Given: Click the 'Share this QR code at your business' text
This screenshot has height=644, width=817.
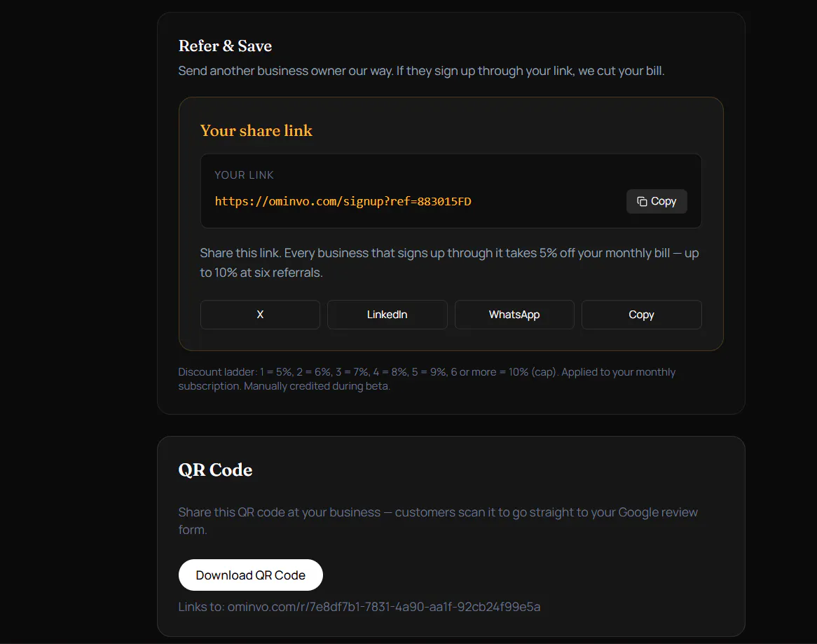Looking at the screenshot, I should [438, 521].
